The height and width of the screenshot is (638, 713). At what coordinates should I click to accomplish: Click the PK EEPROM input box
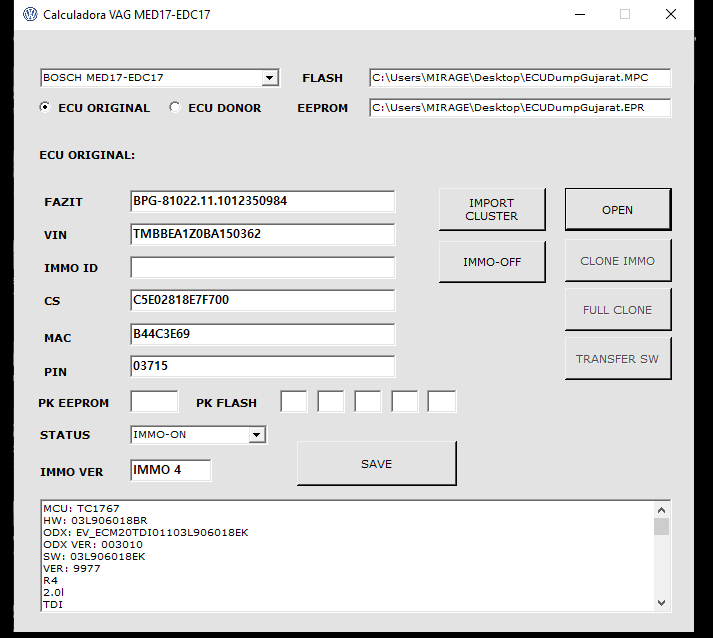154,402
